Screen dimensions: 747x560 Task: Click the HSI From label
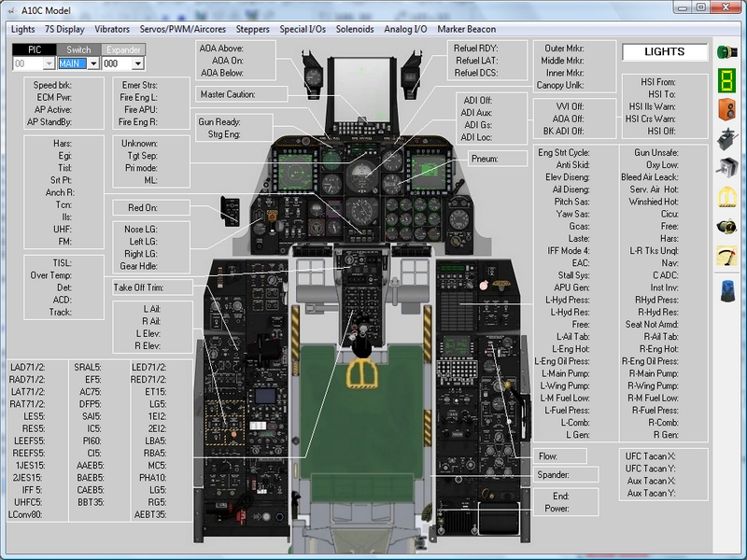(658, 82)
